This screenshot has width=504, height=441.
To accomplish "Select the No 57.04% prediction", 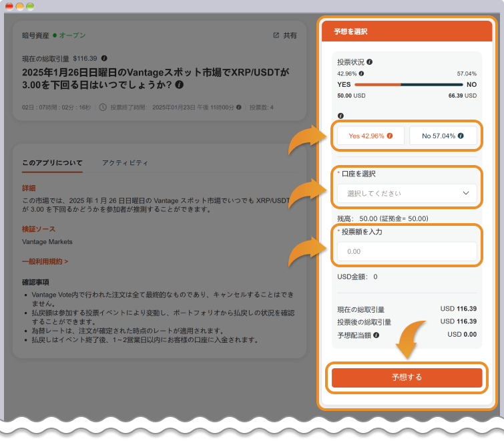I will click(x=443, y=136).
